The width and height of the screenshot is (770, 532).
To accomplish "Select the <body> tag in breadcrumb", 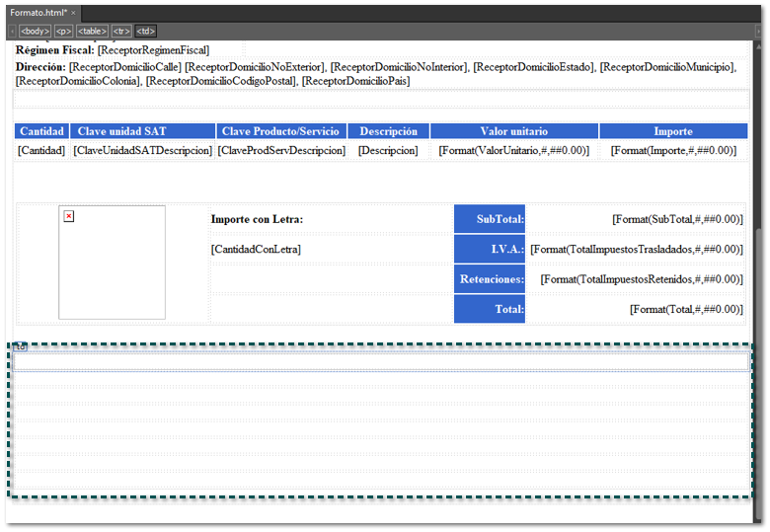I will click(35, 31).
